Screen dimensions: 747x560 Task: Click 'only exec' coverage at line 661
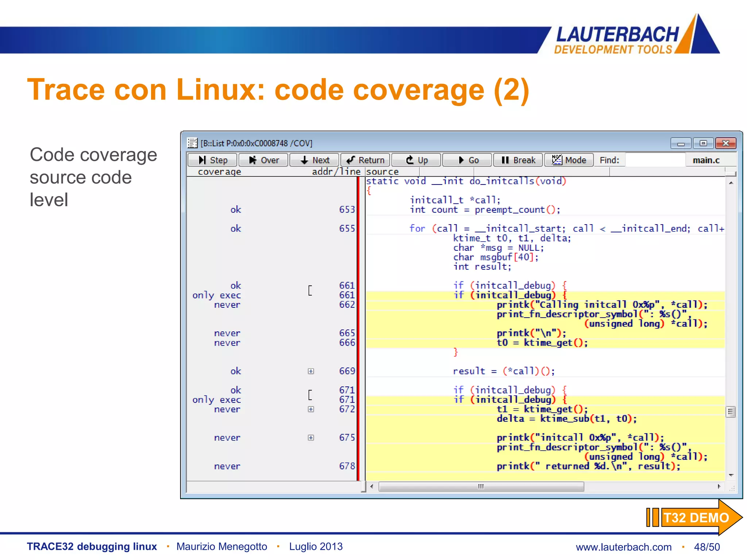(x=217, y=295)
